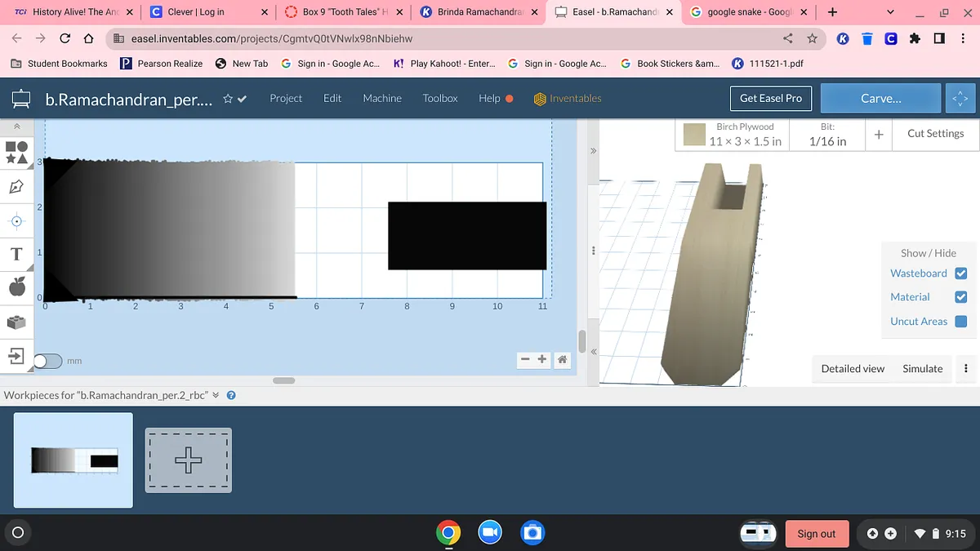Open the Machine menu
Viewport: 980px width, 551px height.
click(381, 98)
